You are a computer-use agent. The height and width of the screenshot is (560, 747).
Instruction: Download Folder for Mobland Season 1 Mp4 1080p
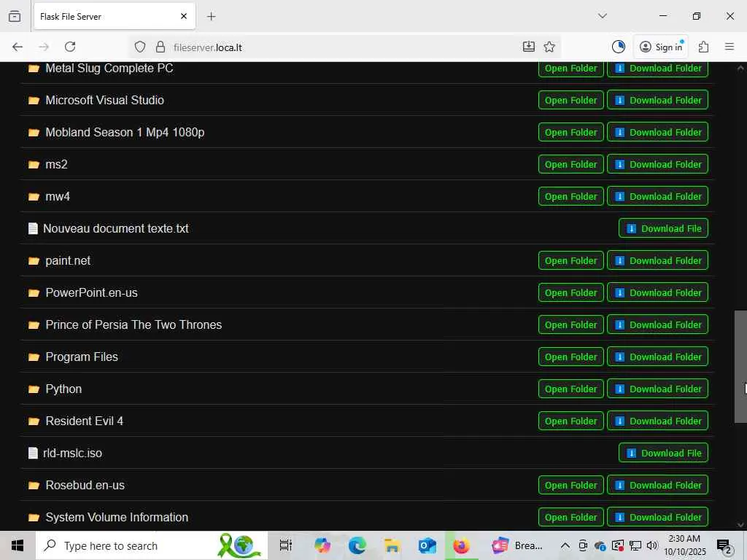click(x=657, y=132)
